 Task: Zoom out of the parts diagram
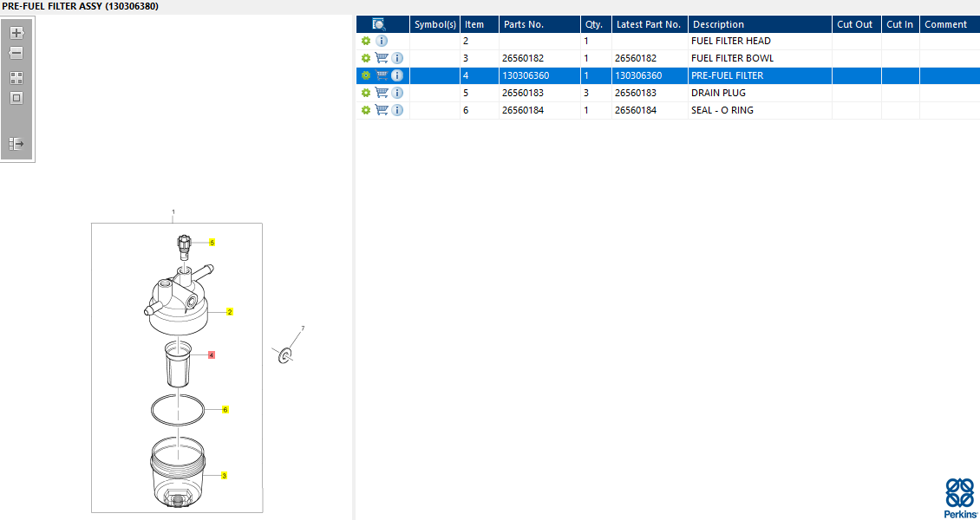16,53
